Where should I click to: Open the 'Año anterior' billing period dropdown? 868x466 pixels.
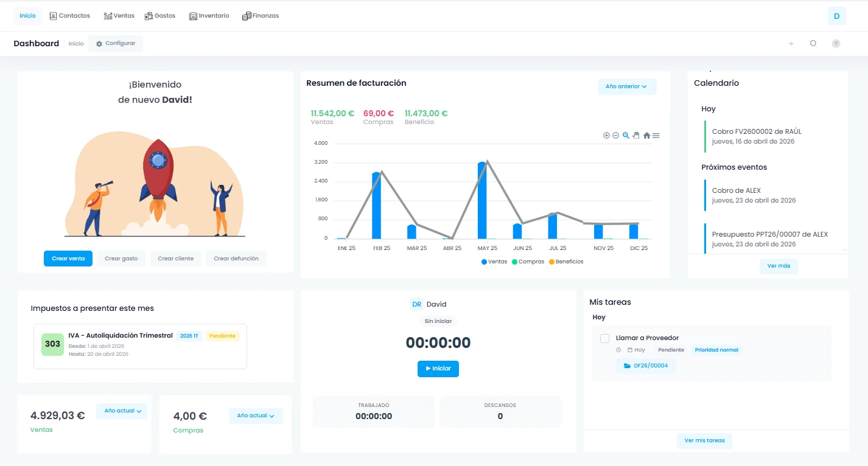(x=626, y=86)
